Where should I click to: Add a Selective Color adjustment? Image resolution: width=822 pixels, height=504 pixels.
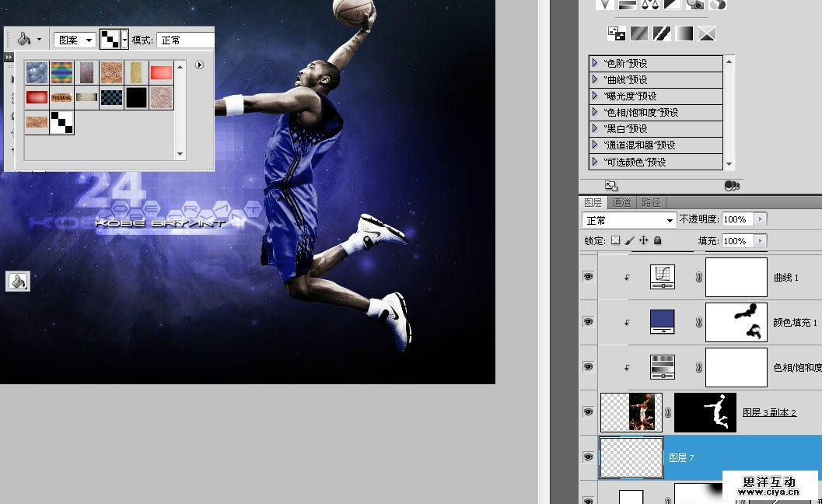click(x=707, y=33)
